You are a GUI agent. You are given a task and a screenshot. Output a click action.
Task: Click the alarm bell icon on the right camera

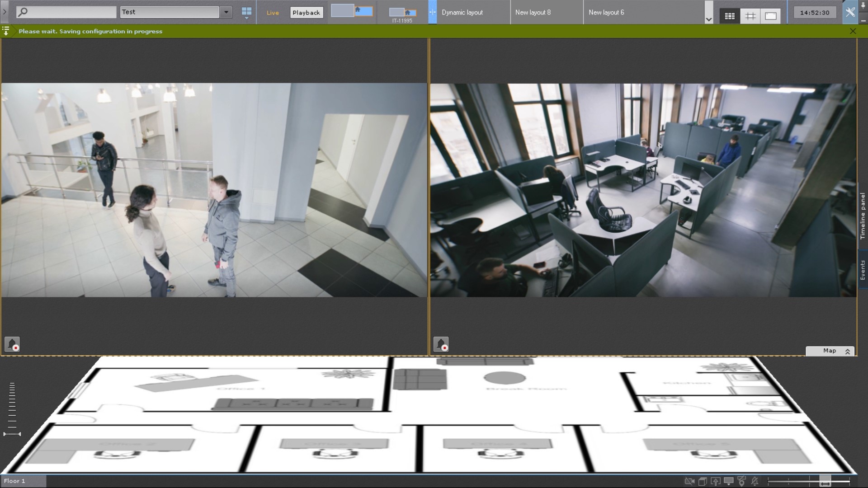pos(441,344)
